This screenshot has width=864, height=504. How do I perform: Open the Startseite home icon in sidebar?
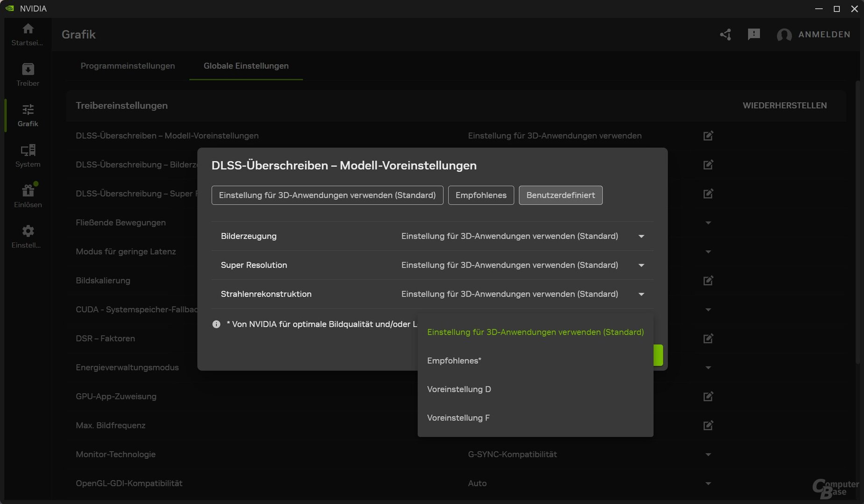click(28, 29)
